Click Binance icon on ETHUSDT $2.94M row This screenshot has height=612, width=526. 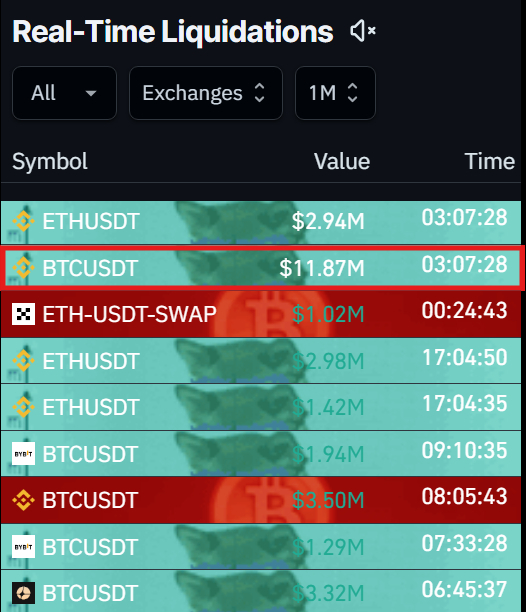click(23, 221)
